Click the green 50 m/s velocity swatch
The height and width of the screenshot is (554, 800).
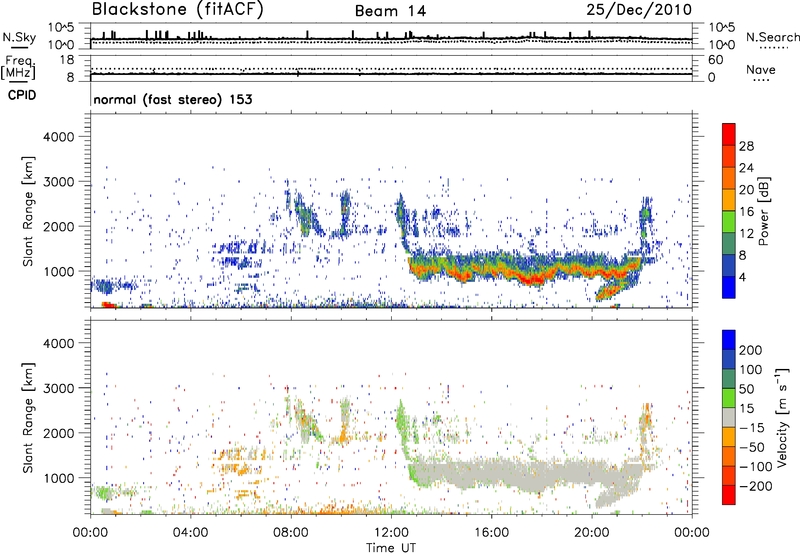coord(729,398)
